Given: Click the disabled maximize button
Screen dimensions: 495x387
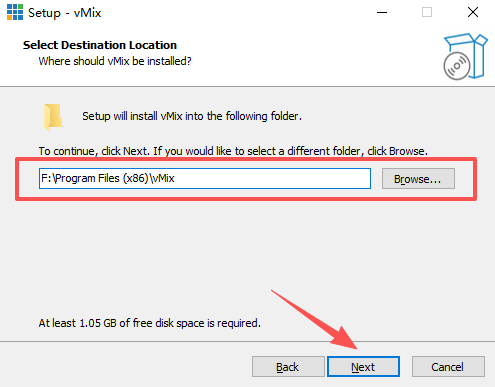Looking at the screenshot, I should 427,13.
